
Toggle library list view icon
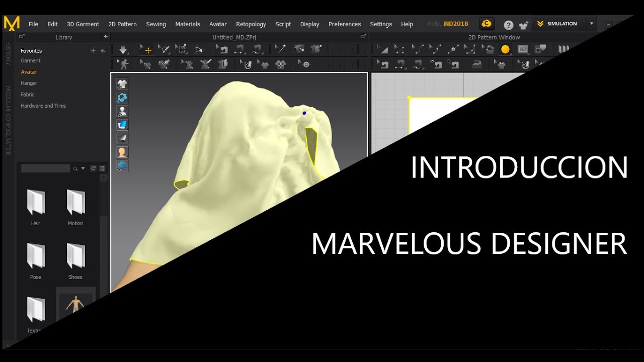(102, 168)
